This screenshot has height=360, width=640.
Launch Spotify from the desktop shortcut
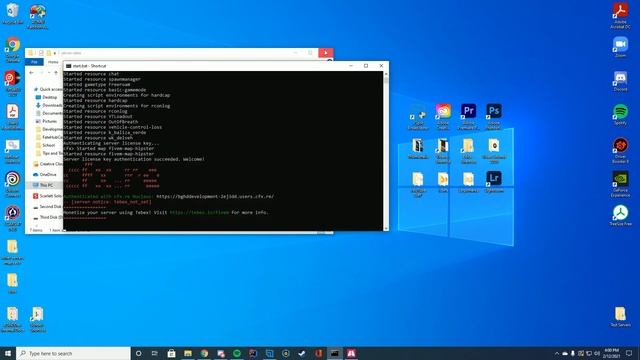[620, 114]
